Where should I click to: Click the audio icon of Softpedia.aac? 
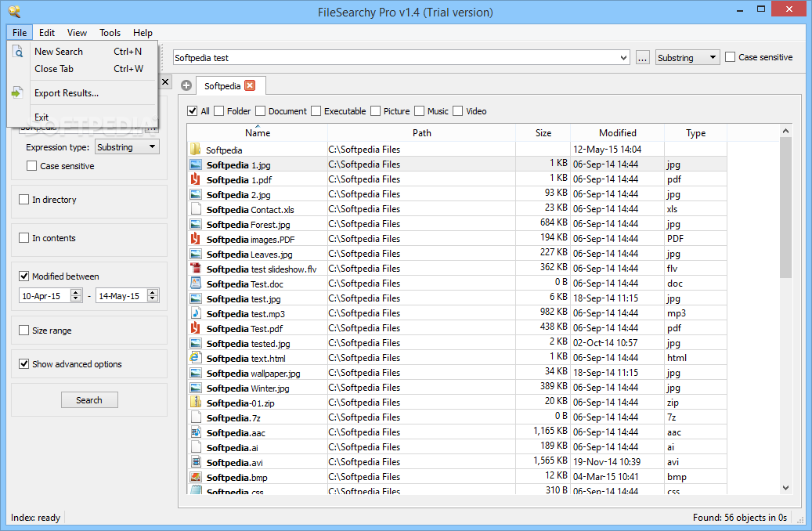195,432
